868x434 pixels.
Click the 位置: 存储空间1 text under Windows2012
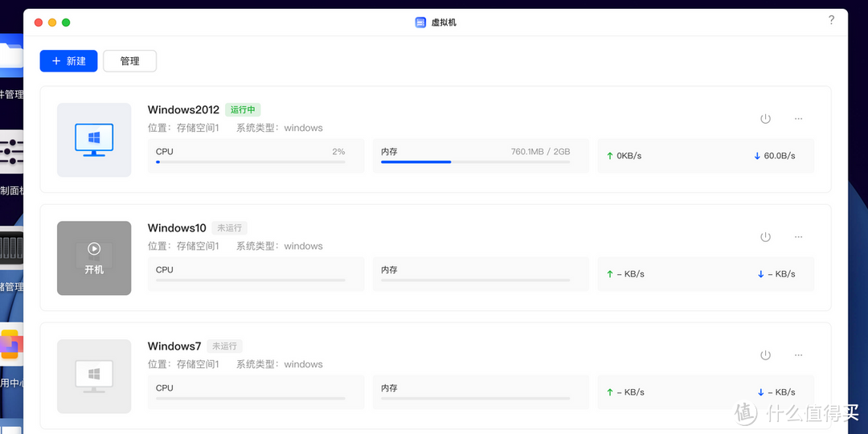(184, 128)
